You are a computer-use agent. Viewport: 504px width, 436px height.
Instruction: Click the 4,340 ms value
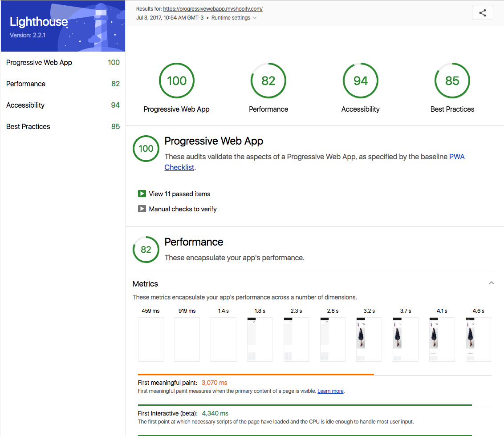(x=215, y=413)
